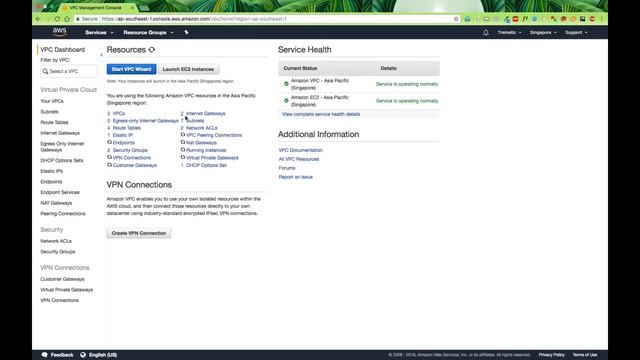This screenshot has width=640, height=360.
Task: Open Network ACLs in sidebar
Action: [56, 241]
